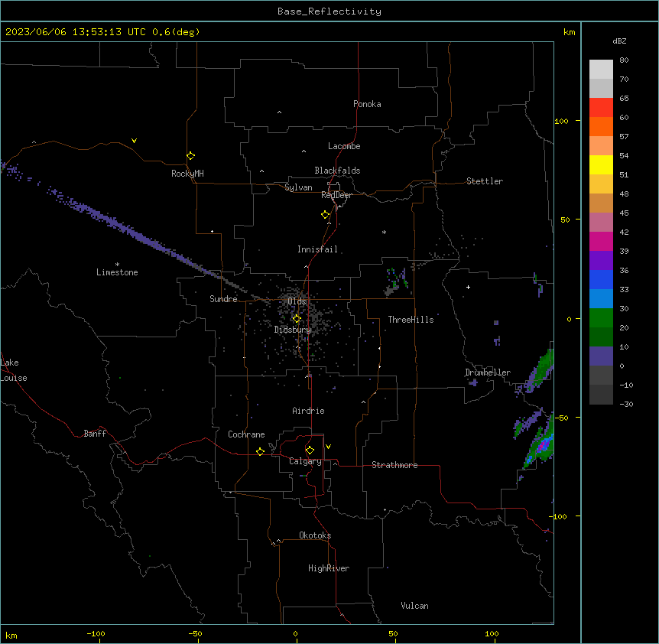Click the Ponoka city label
The height and width of the screenshot is (644, 659).
[x=367, y=104]
